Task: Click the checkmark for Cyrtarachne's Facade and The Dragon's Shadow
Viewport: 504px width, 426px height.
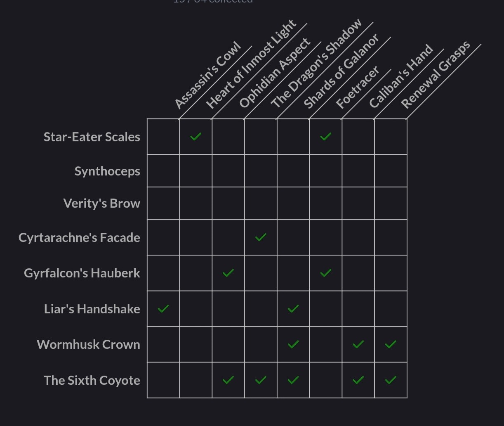Action: pos(261,237)
